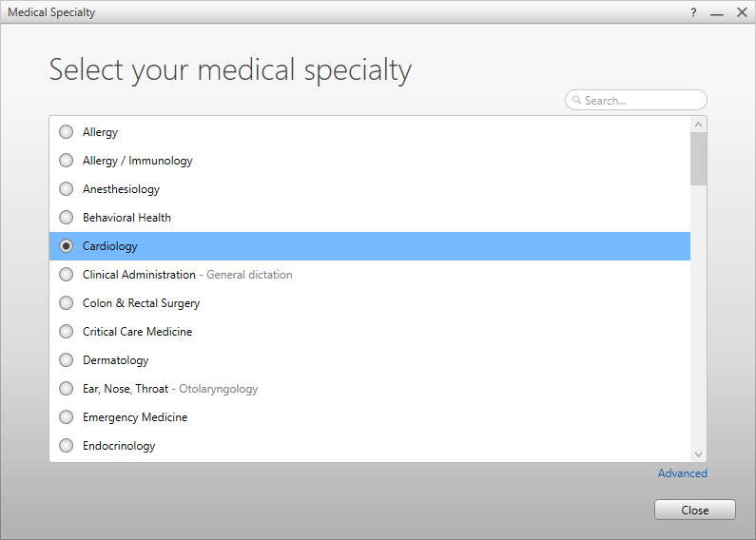Click the help question mark icon
Viewport: 756px width, 540px height.
pos(693,12)
